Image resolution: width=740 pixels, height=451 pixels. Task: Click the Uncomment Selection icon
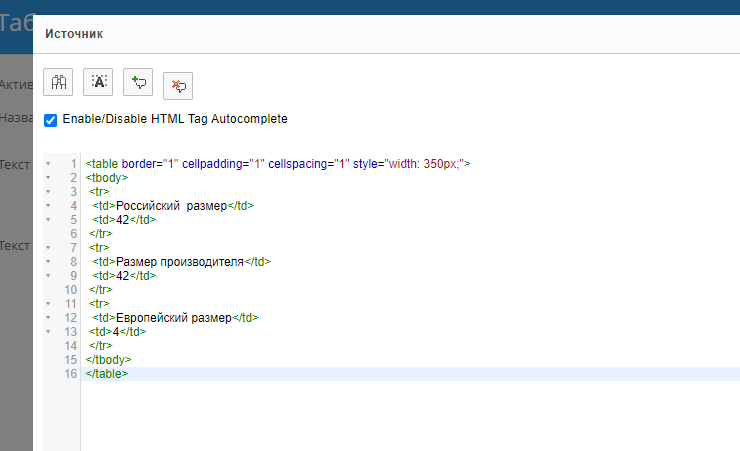[x=178, y=86]
